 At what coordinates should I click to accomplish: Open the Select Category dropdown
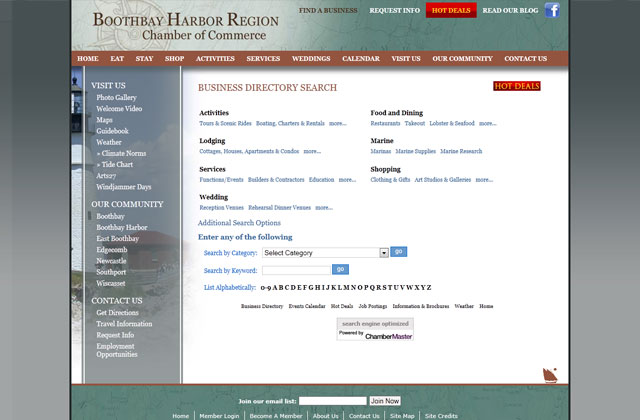click(x=325, y=253)
